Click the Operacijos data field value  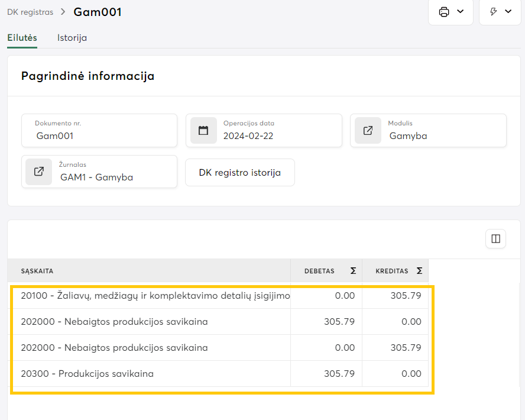(x=248, y=136)
